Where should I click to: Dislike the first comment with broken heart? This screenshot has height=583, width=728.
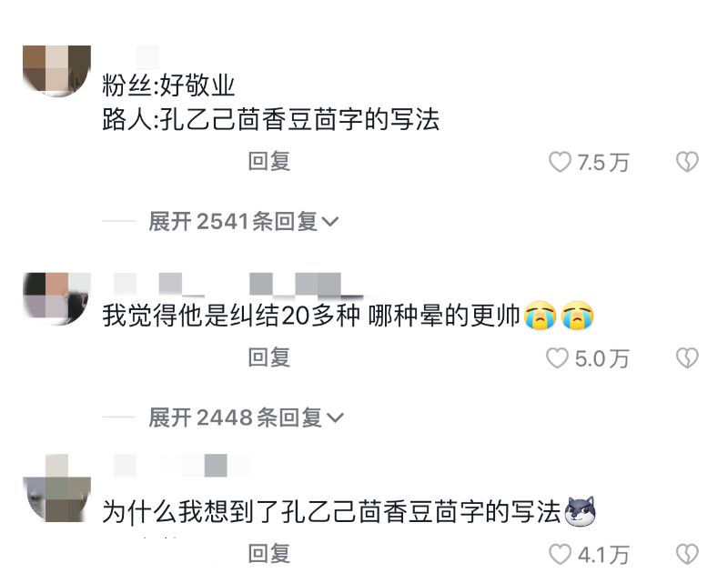[x=687, y=162]
